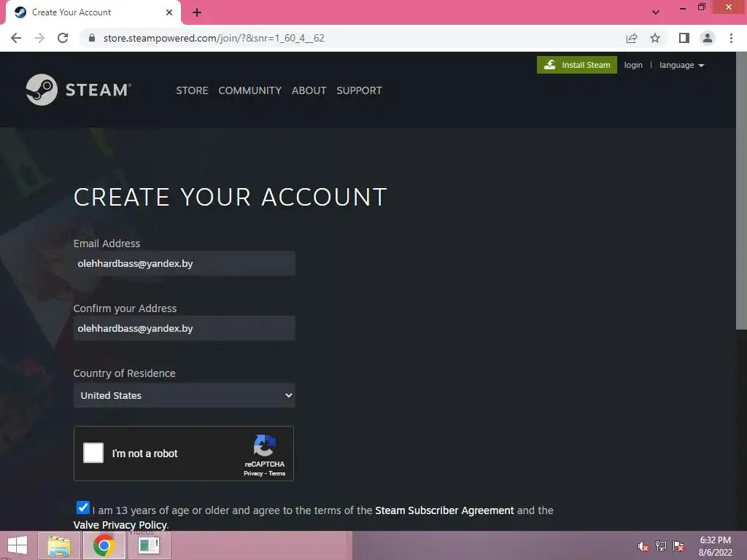Open a new tab with plus button
Screen dimensions: 747x560
[x=197, y=12]
